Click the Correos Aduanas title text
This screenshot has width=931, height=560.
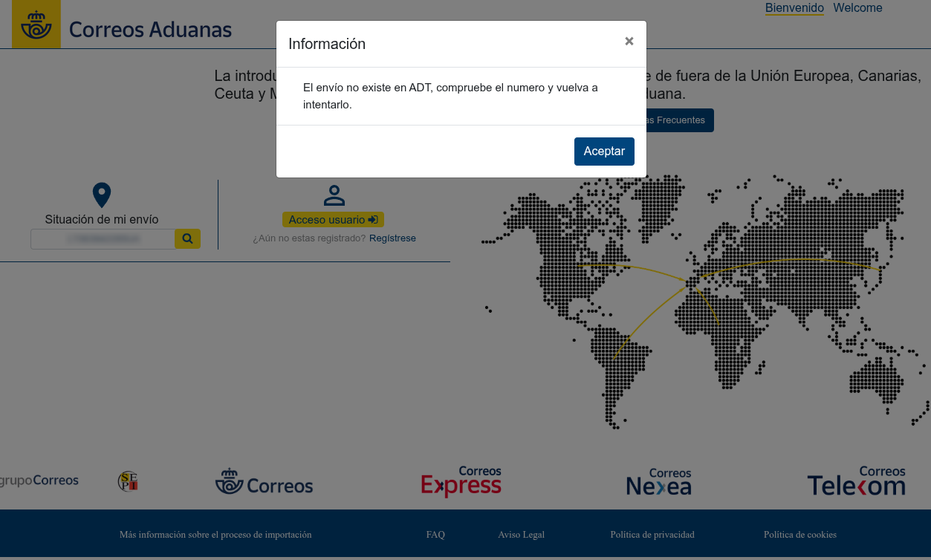coord(150,30)
